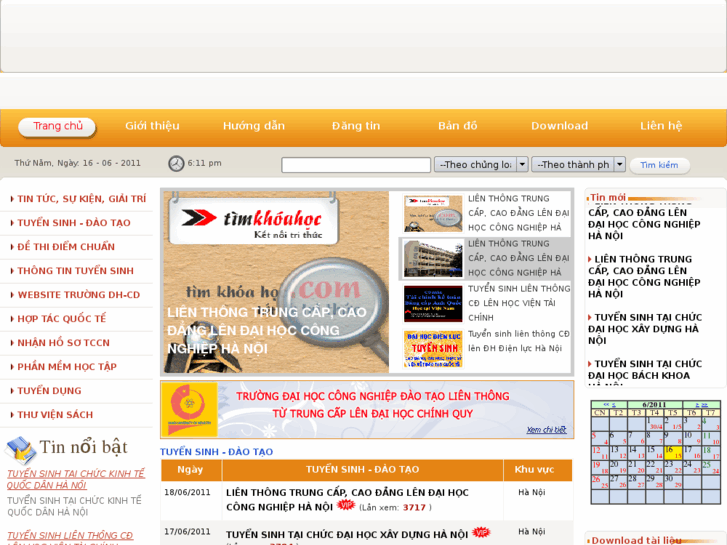727x545 pixels.
Task: Select Đại học Điện lực tuyển sinh thumbnail
Action: [x=433, y=348]
